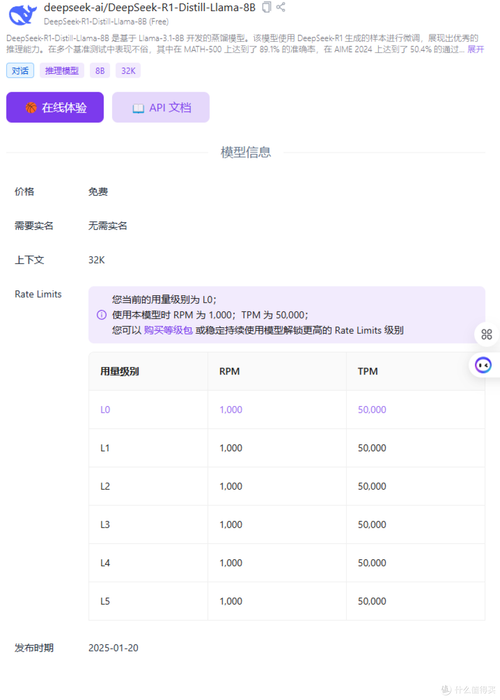The image size is (500, 700).
Task: Copy the model name with copy icon
Action: 266,7
